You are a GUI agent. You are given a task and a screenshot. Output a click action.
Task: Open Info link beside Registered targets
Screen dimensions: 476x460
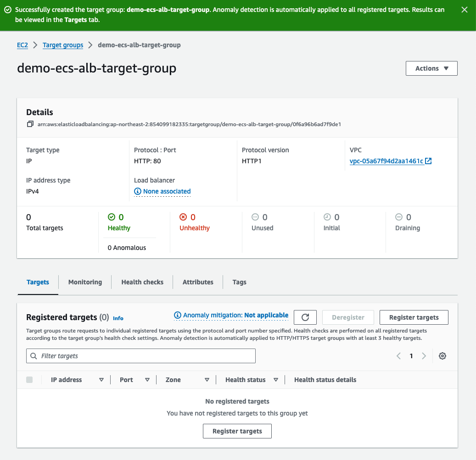pyautogui.click(x=118, y=318)
